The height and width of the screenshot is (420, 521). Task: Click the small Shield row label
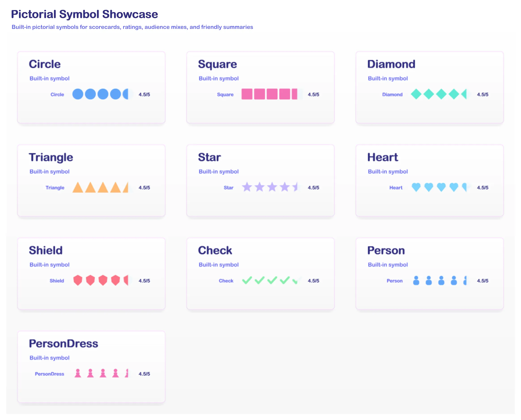coord(57,281)
